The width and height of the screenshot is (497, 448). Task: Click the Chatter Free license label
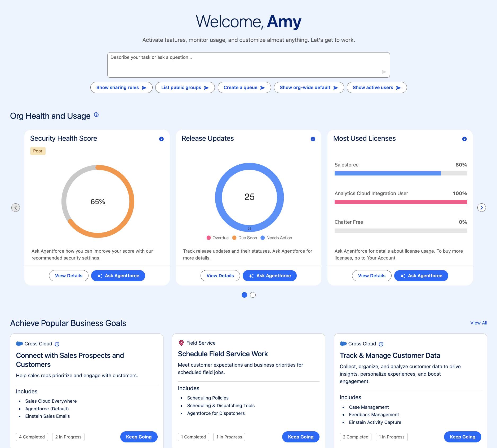349,222
